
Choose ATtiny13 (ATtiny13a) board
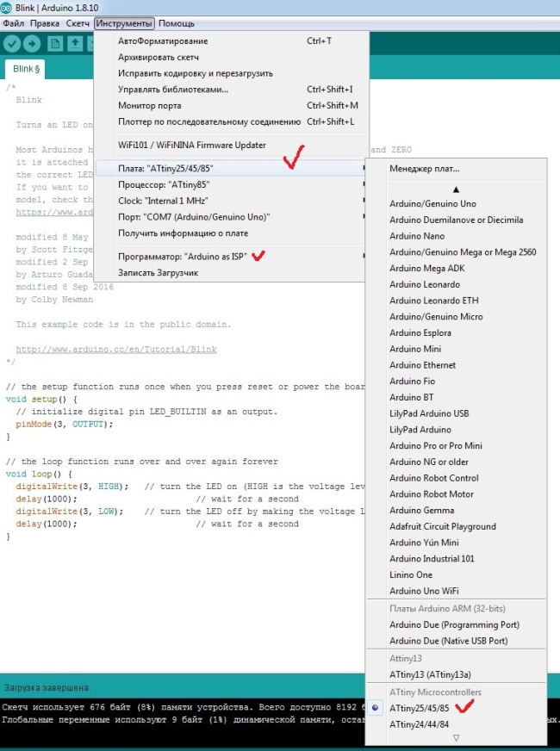click(431, 673)
